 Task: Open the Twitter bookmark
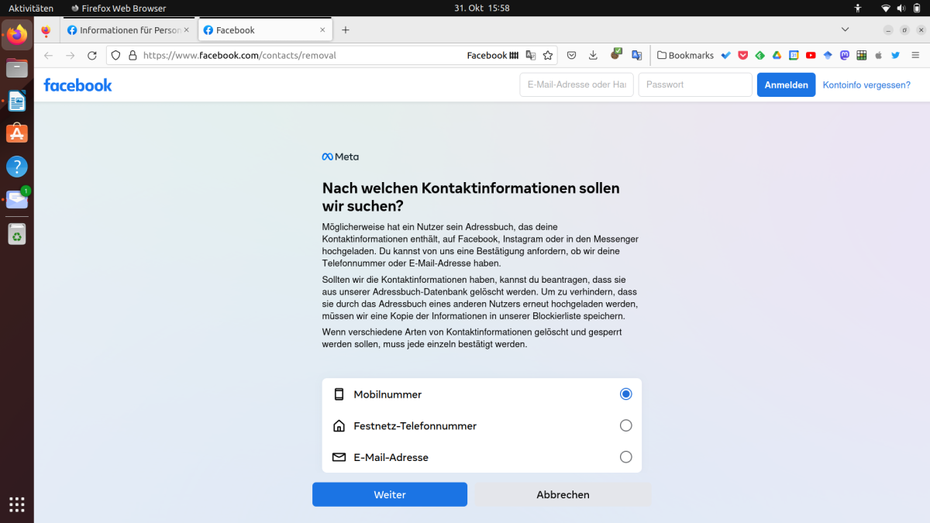[896, 55]
